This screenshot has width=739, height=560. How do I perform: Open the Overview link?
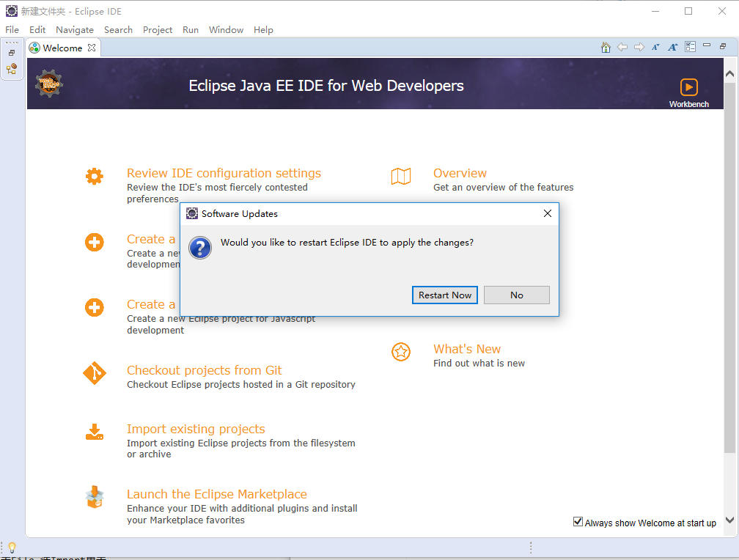(460, 173)
